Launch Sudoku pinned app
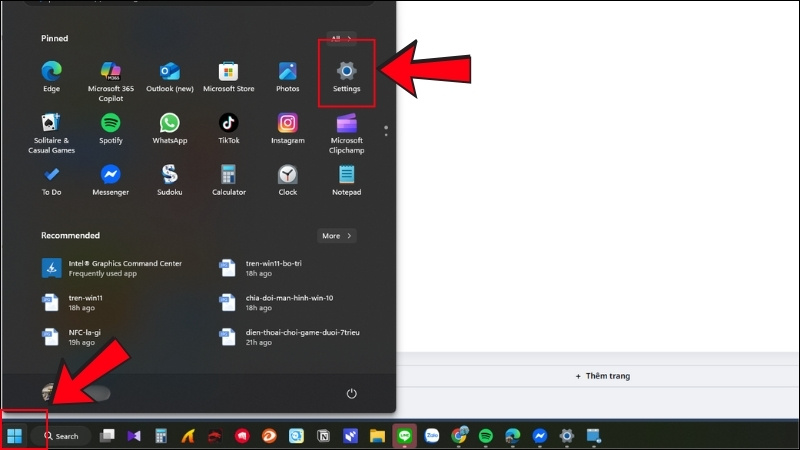 click(x=170, y=180)
